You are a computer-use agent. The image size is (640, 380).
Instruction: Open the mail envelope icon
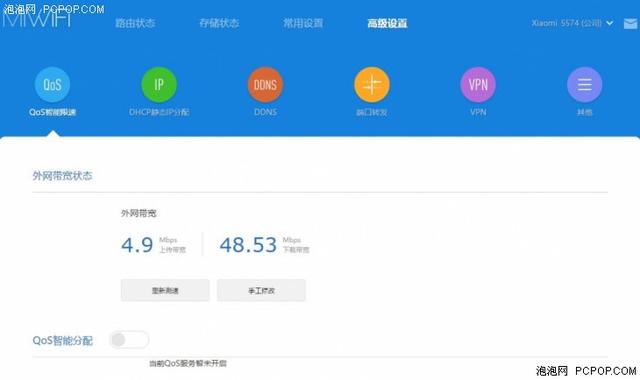coord(631,24)
